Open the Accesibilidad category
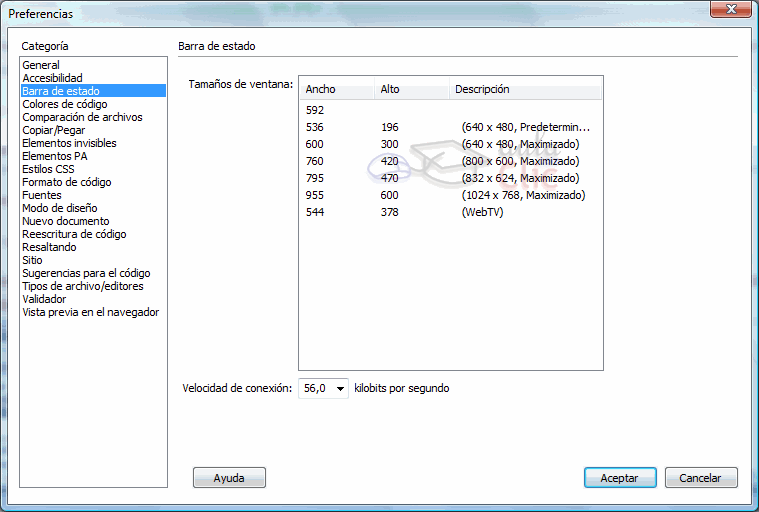Image resolution: width=759 pixels, height=512 pixels. click(x=52, y=78)
